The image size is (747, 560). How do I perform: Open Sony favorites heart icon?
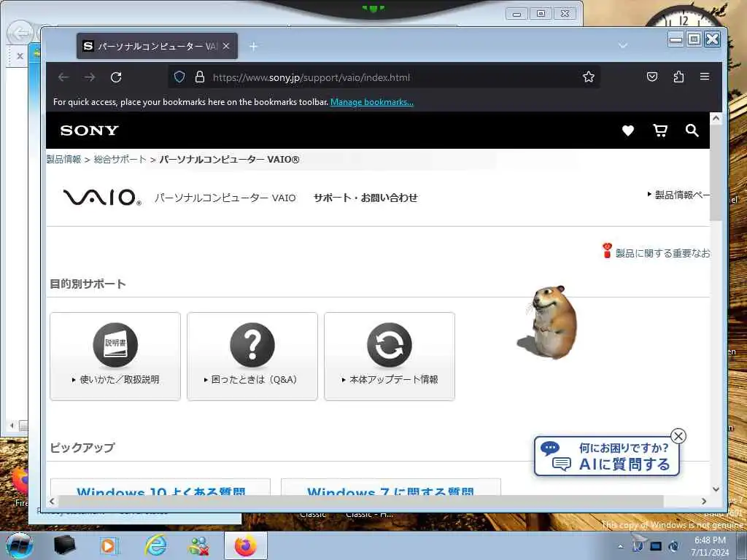628,131
